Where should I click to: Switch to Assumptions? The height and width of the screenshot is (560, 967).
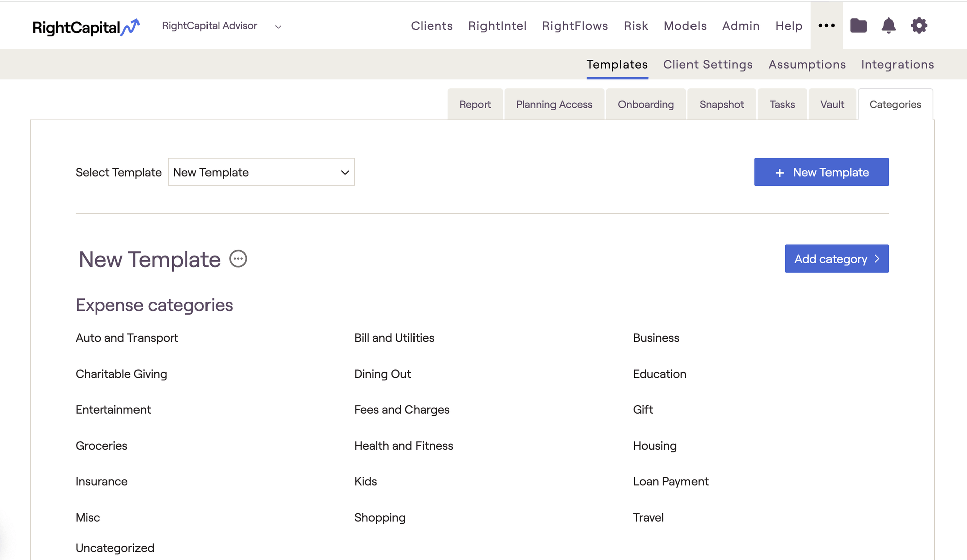pos(807,64)
